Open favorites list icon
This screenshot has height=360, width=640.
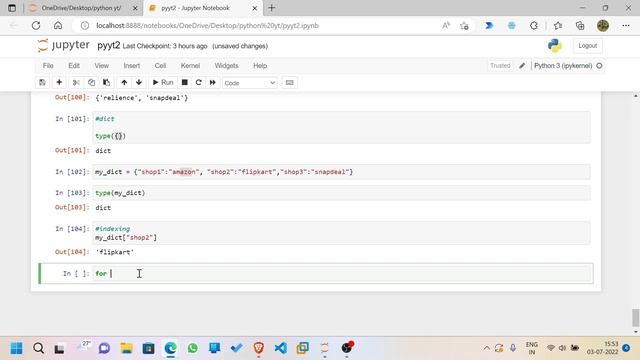558,25
